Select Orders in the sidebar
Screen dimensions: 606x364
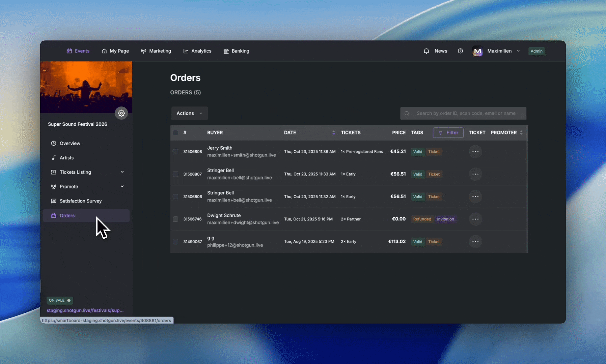[86, 215]
